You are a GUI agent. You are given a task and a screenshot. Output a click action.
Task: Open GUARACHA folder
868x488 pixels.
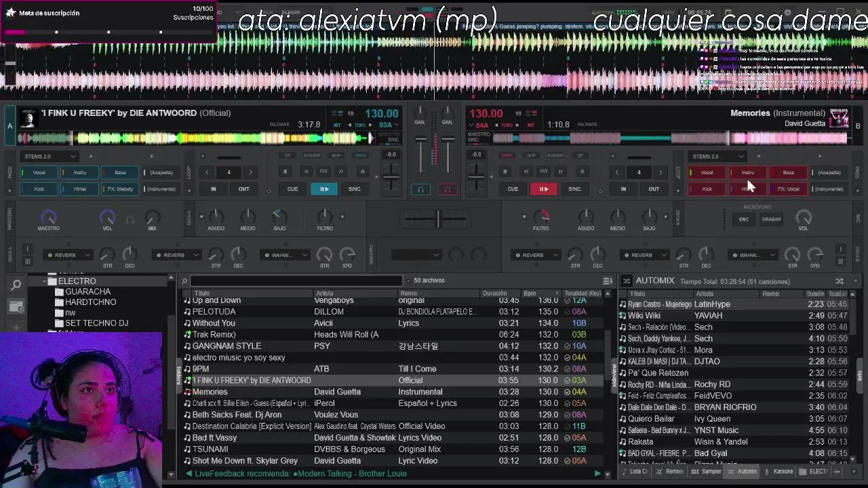point(87,291)
